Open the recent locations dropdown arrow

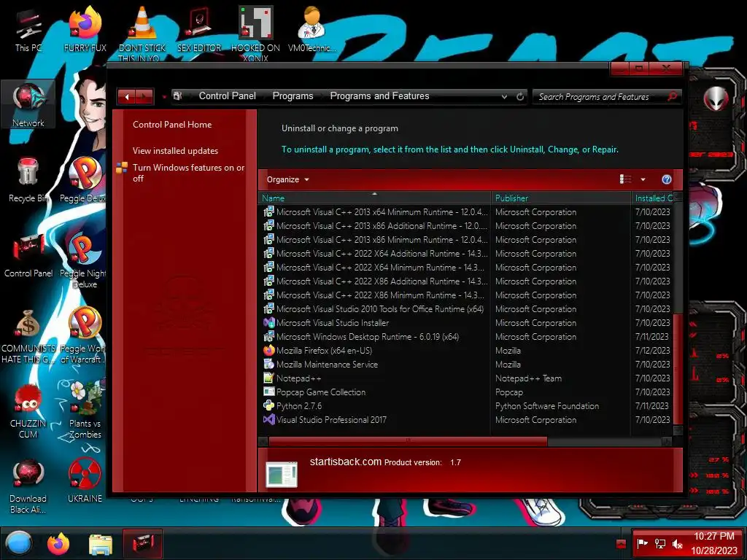pos(164,97)
